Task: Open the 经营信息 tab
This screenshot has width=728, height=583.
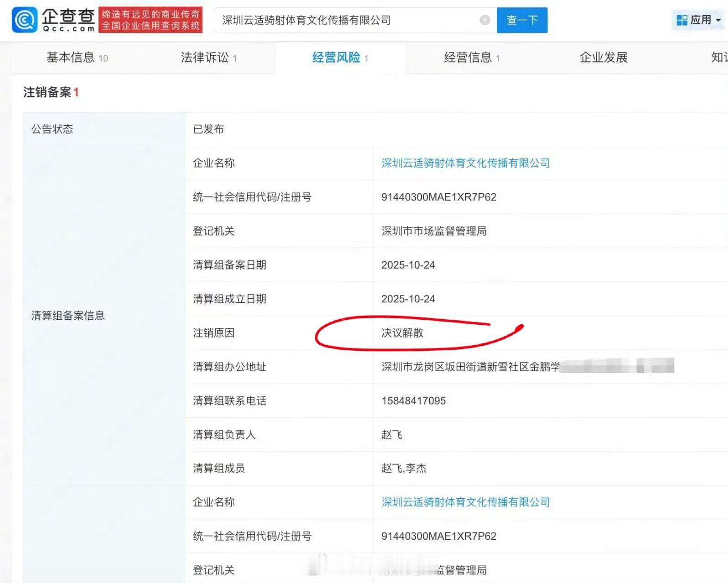Action: click(472, 57)
